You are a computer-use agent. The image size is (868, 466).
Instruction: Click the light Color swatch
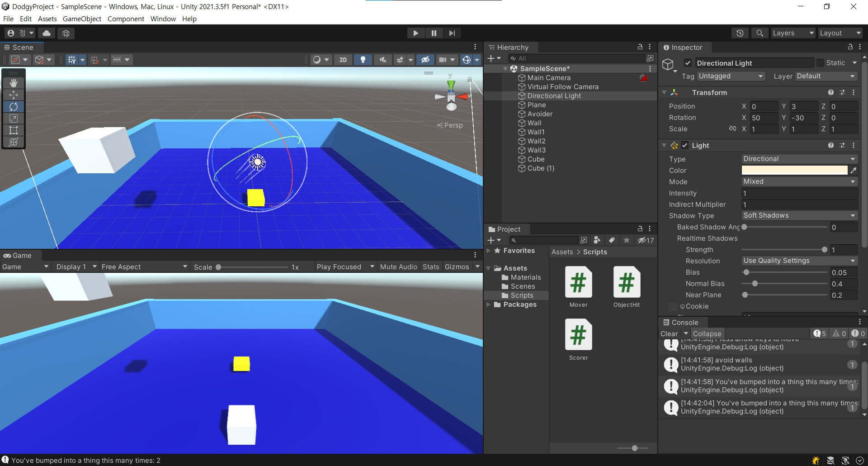[x=794, y=170]
